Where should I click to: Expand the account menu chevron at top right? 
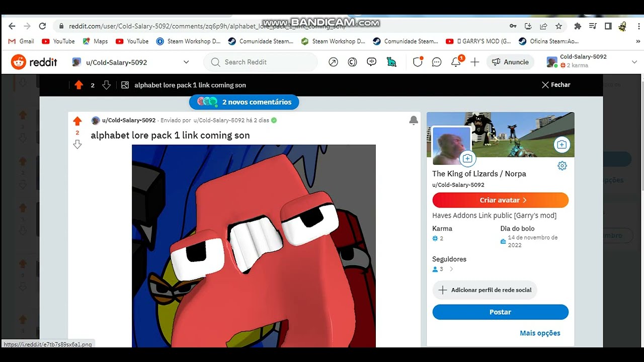634,62
